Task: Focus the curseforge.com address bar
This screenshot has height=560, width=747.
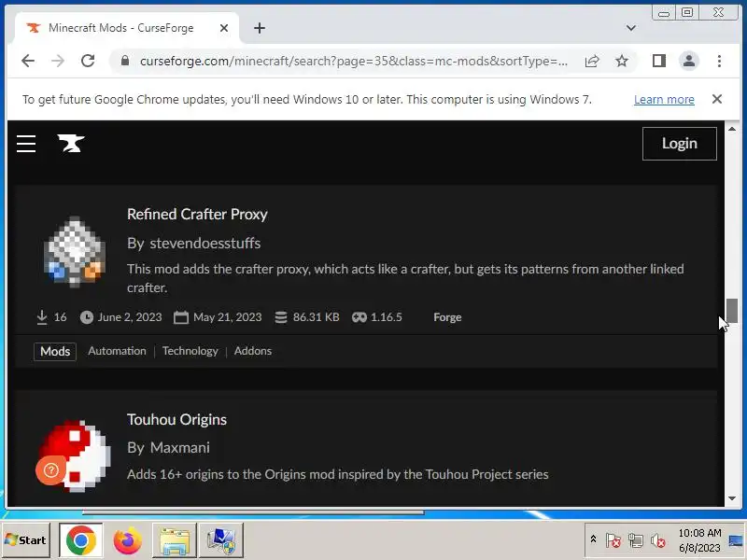Action: tap(354, 61)
